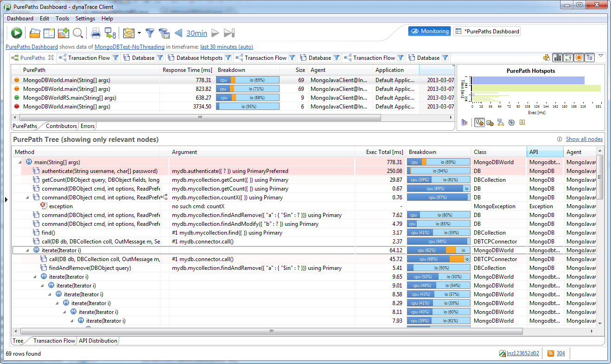
Task: Switch to the Errors tab
Action: click(x=88, y=126)
